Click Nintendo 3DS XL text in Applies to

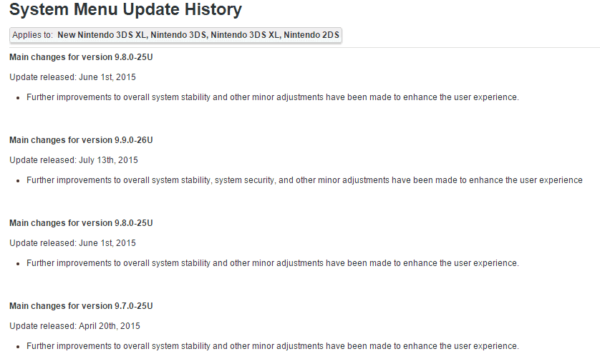click(x=246, y=35)
